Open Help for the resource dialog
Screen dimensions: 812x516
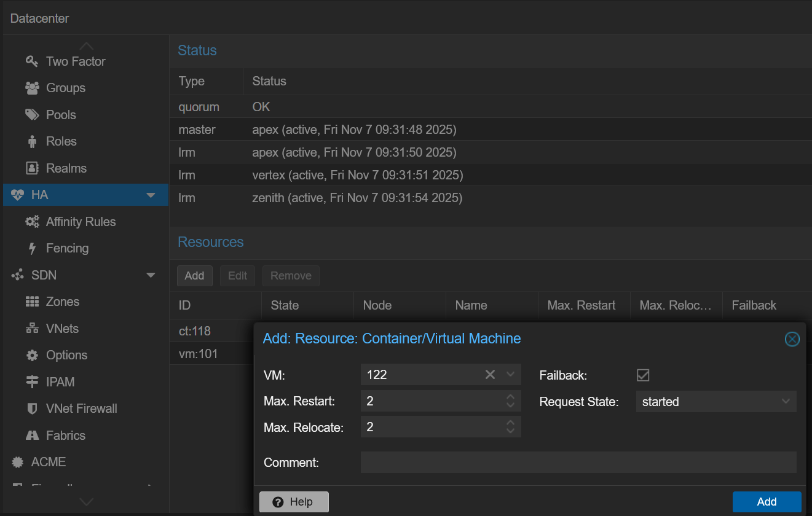[x=294, y=502]
